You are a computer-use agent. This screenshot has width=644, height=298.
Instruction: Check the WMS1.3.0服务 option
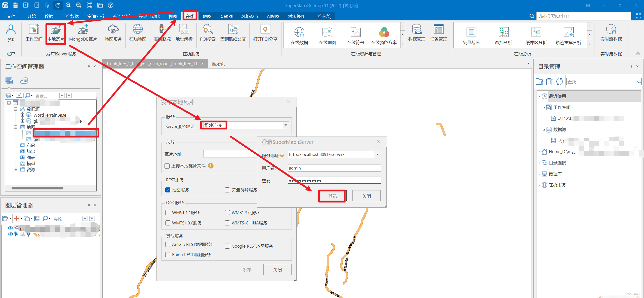coord(227,213)
